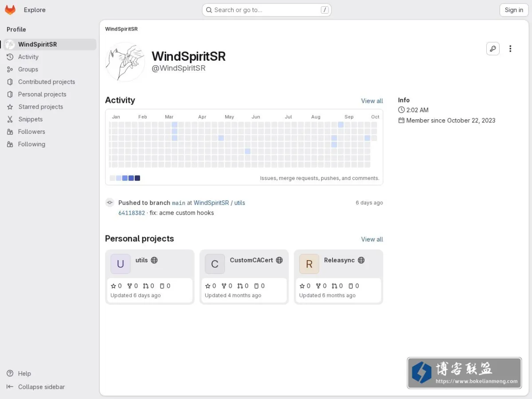Click the Collapse sidebar arrow icon
Screen dimensions: 532x399
[10, 387]
